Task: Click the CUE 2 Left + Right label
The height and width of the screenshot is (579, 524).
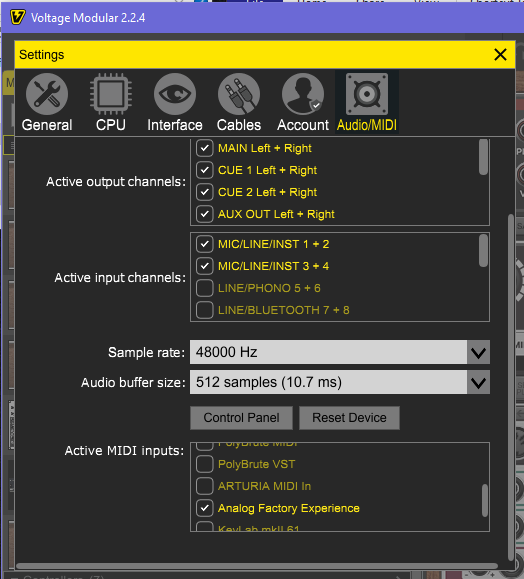Action: click(x=267, y=192)
